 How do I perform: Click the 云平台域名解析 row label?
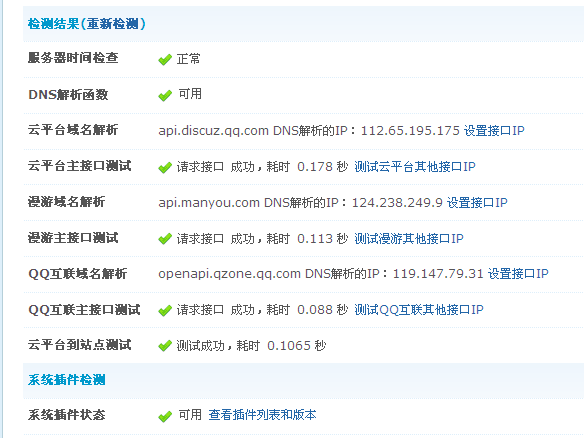(x=73, y=130)
